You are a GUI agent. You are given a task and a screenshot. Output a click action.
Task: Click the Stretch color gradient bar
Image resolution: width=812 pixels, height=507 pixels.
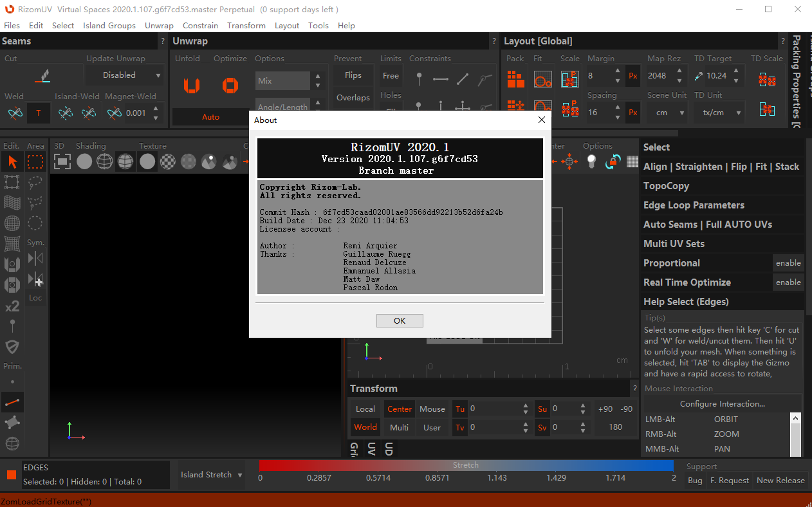point(466,465)
